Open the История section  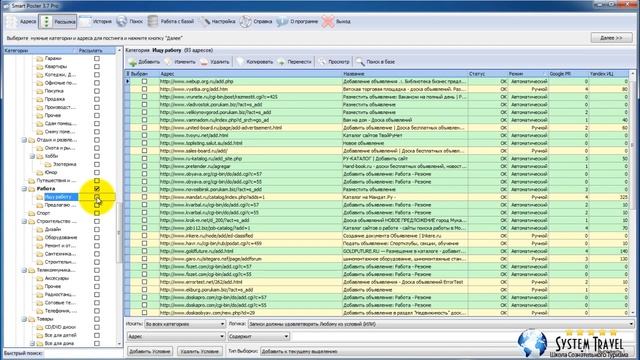(x=96, y=22)
